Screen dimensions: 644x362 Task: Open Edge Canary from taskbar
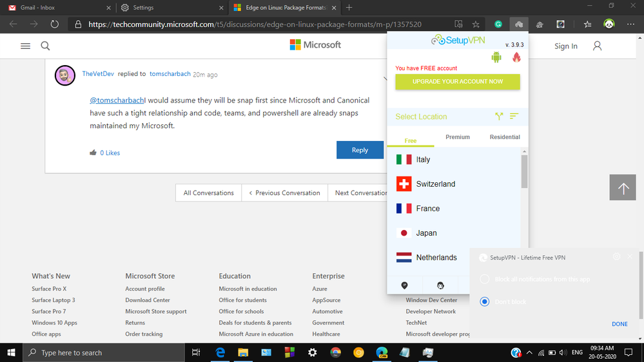coord(382,352)
